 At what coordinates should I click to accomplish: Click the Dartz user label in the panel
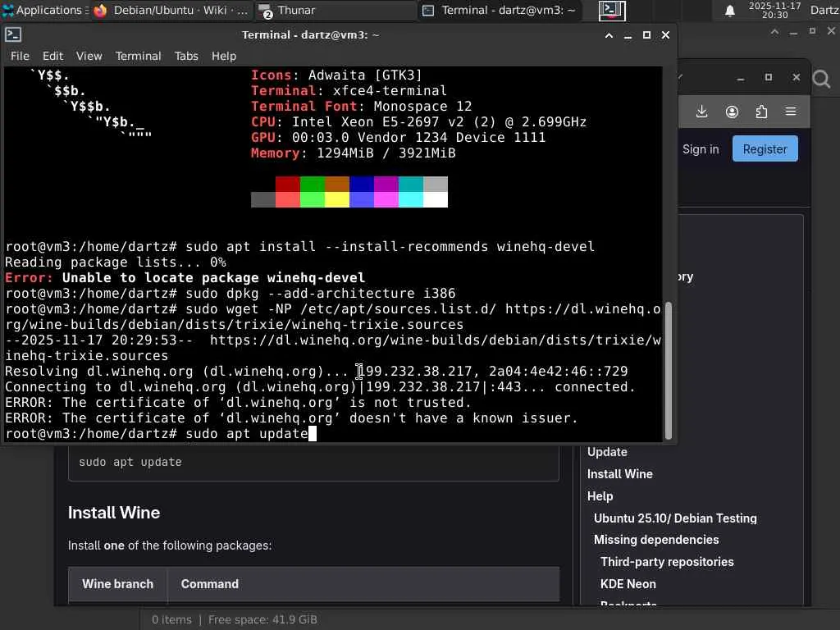[824, 10]
